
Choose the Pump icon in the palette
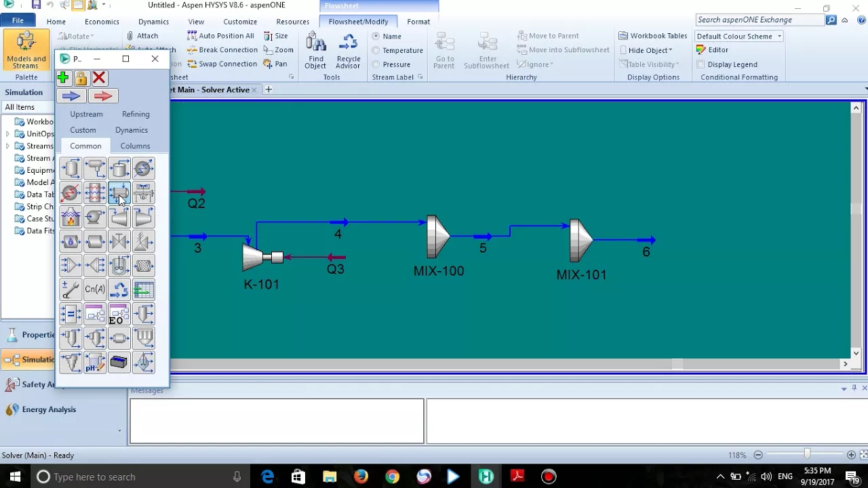click(x=95, y=218)
